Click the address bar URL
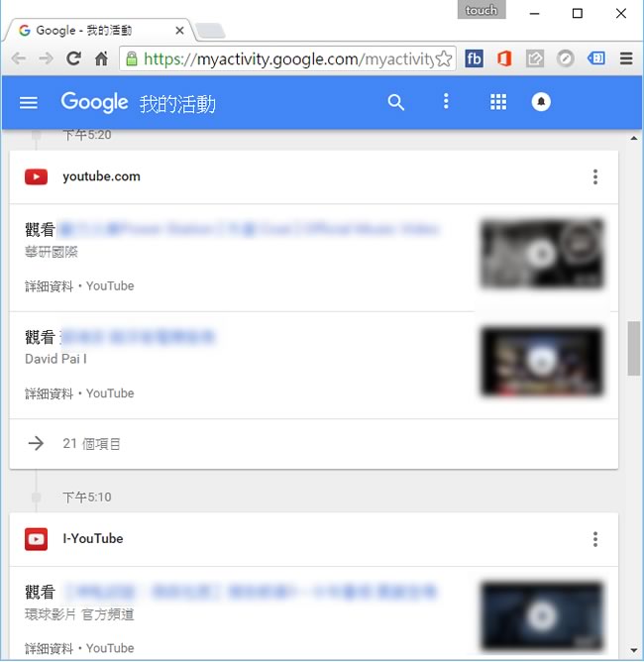Viewport: 644px width, 662px height. (288, 59)
